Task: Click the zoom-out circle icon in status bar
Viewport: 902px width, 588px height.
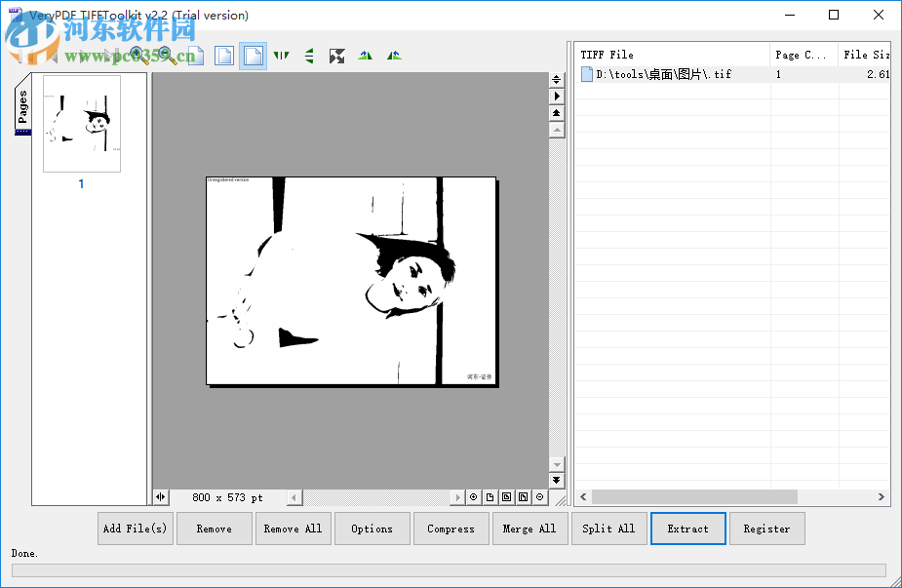Action: tap(538, 497)
